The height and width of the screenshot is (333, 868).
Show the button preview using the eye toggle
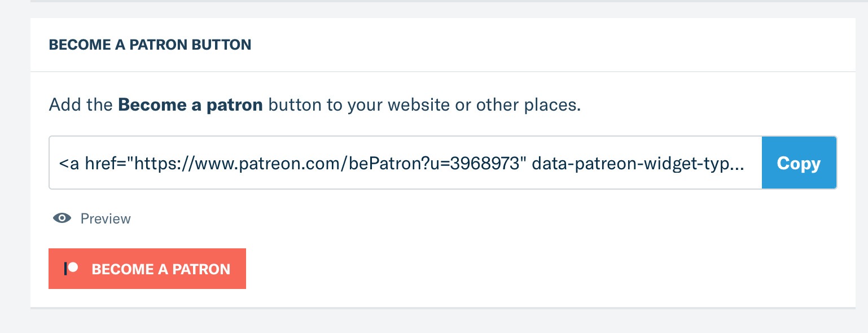click(x=62, y=218)
